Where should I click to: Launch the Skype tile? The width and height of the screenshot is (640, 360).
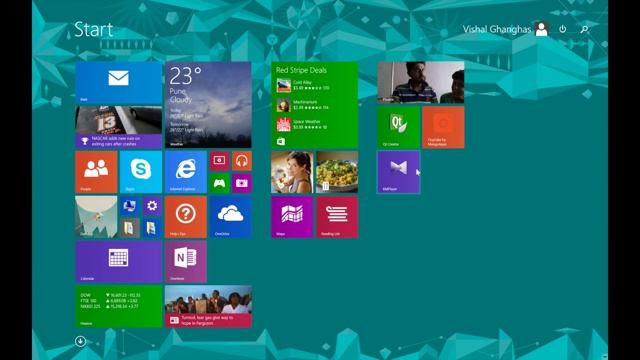click(x=141, y=172)
